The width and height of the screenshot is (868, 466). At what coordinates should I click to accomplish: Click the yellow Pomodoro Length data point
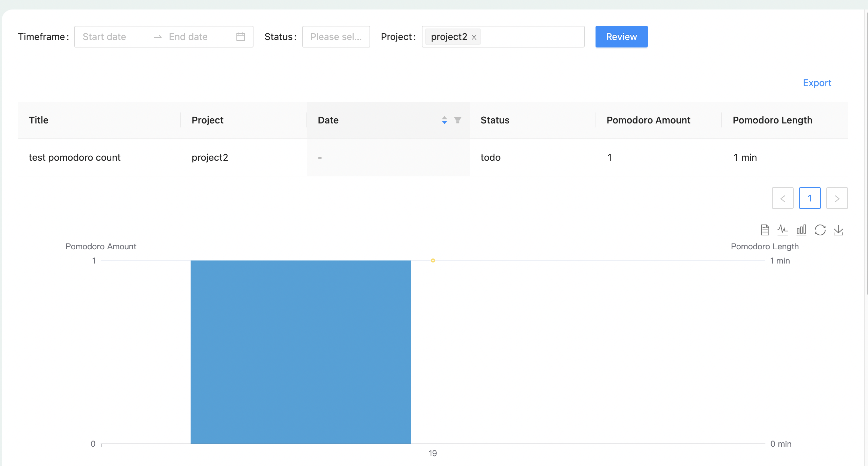click(433, 260)
